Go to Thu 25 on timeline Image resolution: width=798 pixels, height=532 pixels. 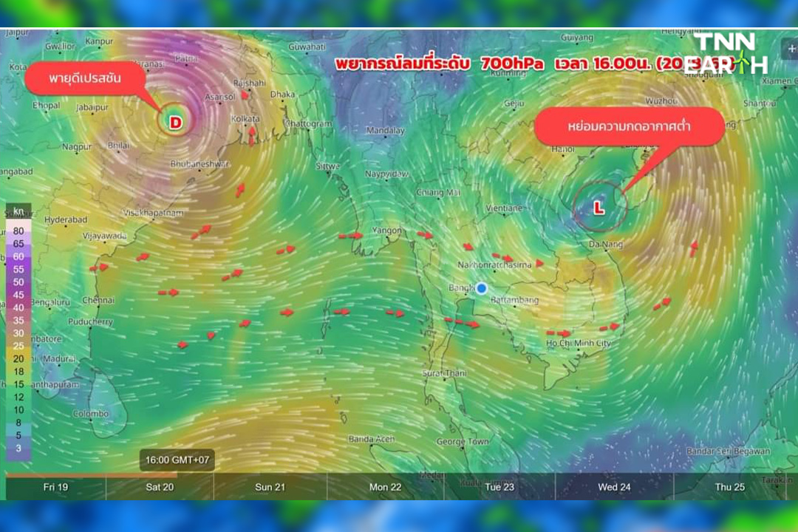pos(730,487)
